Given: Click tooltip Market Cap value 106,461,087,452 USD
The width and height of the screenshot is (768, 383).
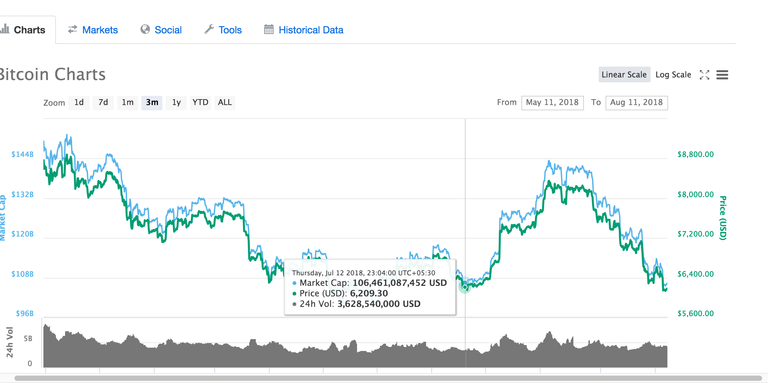Looking at the screenshot, I should (x=400, y=283).
